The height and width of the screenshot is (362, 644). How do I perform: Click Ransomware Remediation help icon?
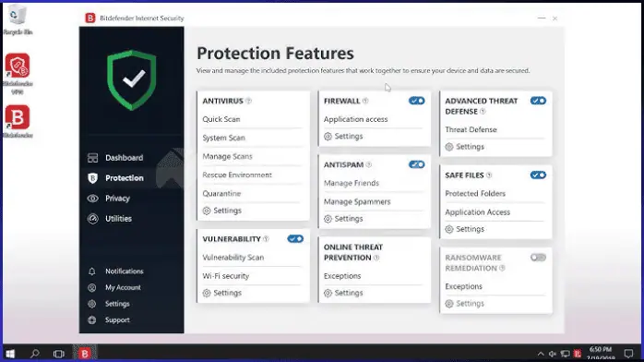pos(502,269)
